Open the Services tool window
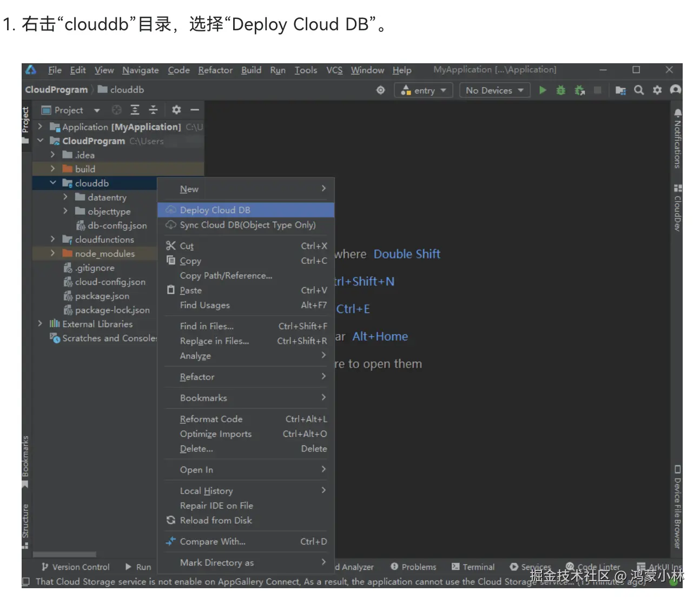 (x=530, y=567)
